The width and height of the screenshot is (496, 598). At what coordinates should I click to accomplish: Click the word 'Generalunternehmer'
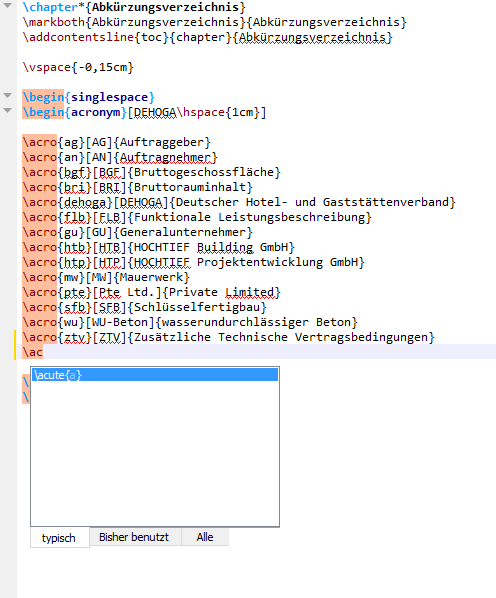click(183, 232)
